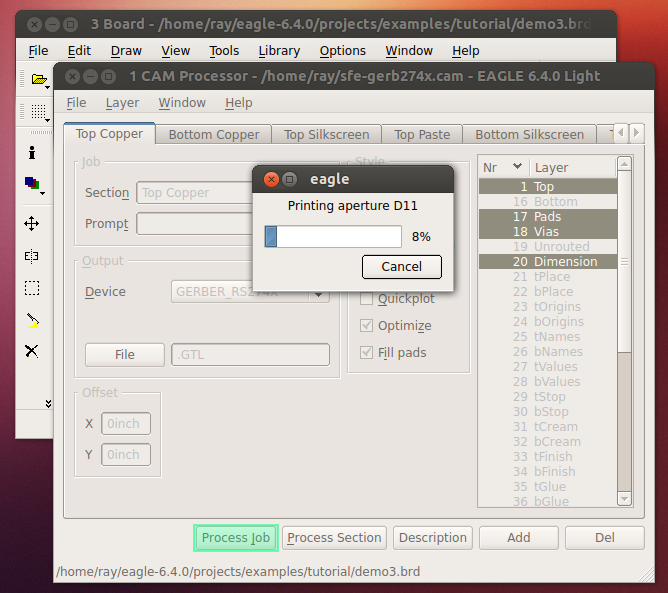Click the Add section button

[x=519, y=538]
